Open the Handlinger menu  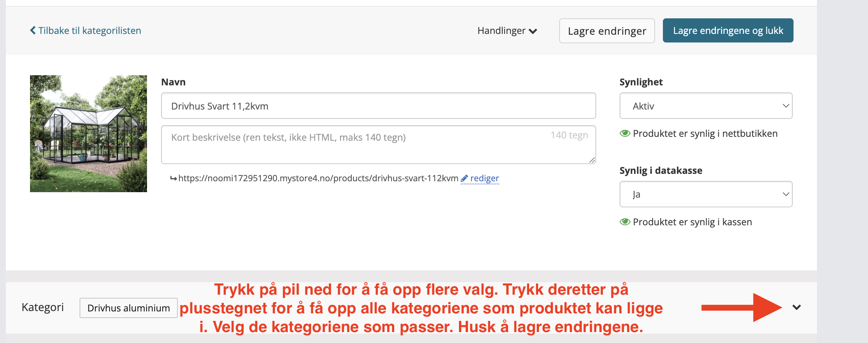[x=507, y=31]
